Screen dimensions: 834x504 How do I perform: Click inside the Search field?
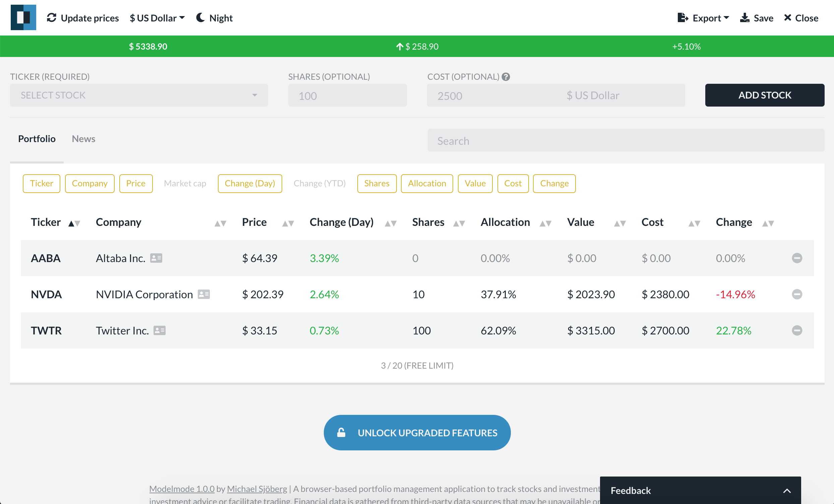click(x=625, y=140)
